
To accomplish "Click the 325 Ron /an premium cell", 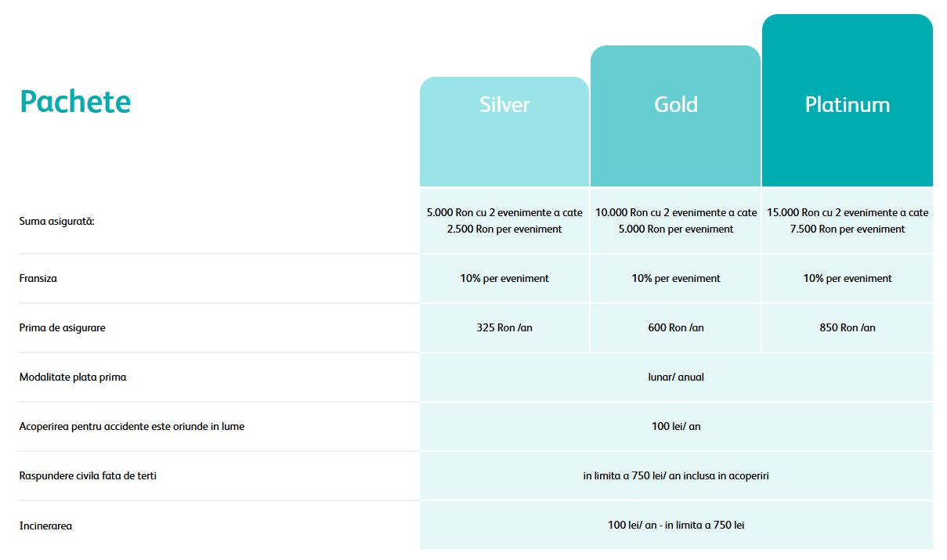I will (x=504, y=328).
